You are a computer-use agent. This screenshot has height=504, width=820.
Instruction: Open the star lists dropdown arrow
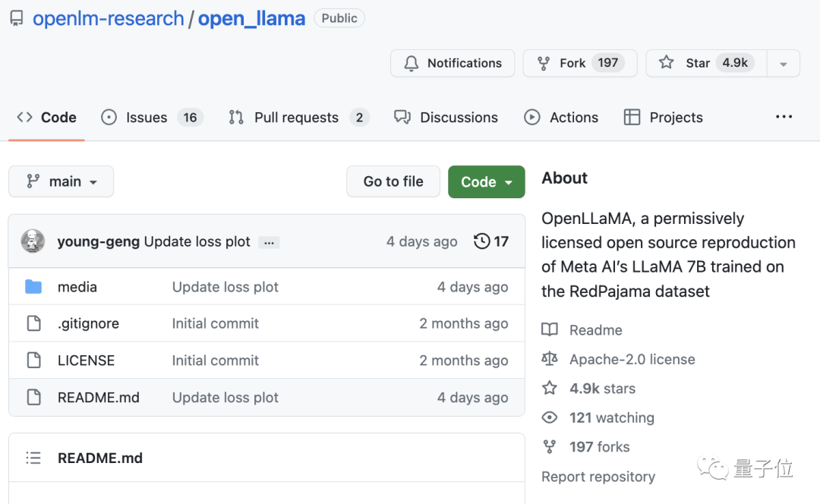pyautogui.click(x=783, y=64)
